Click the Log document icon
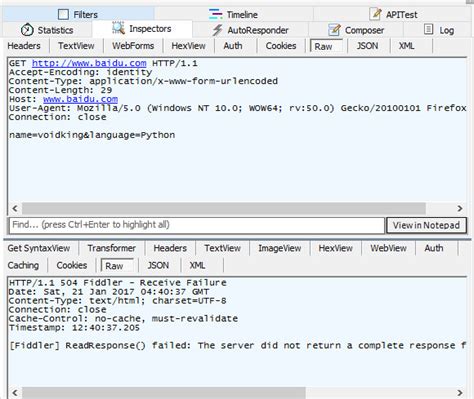This screenshot has width=474, height=399. tap(428, 29)
